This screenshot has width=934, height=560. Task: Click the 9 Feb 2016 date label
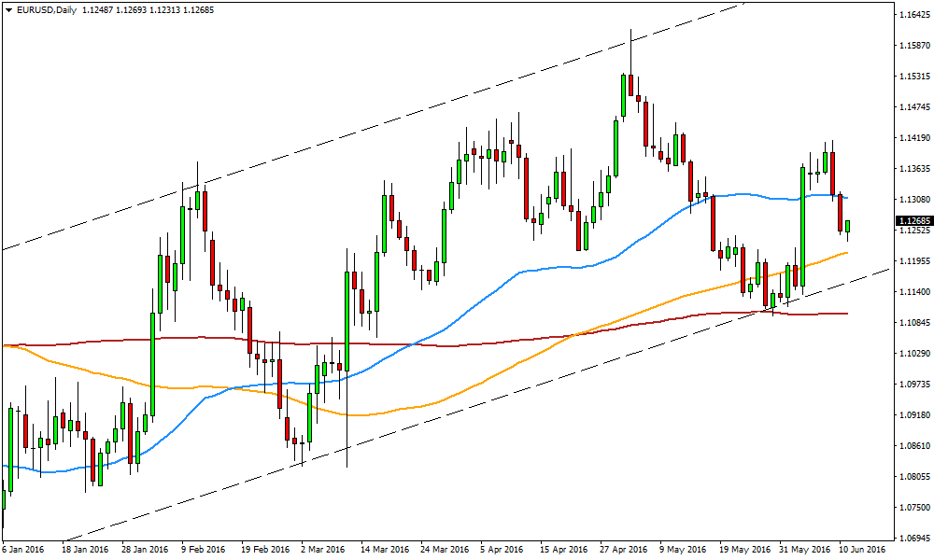point(203,550)
